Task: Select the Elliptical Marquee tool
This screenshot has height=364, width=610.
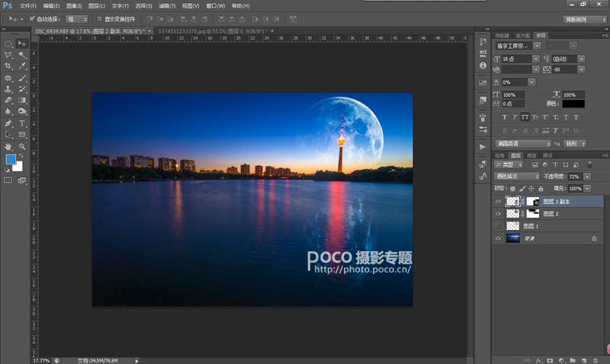Action: (8, 43)
